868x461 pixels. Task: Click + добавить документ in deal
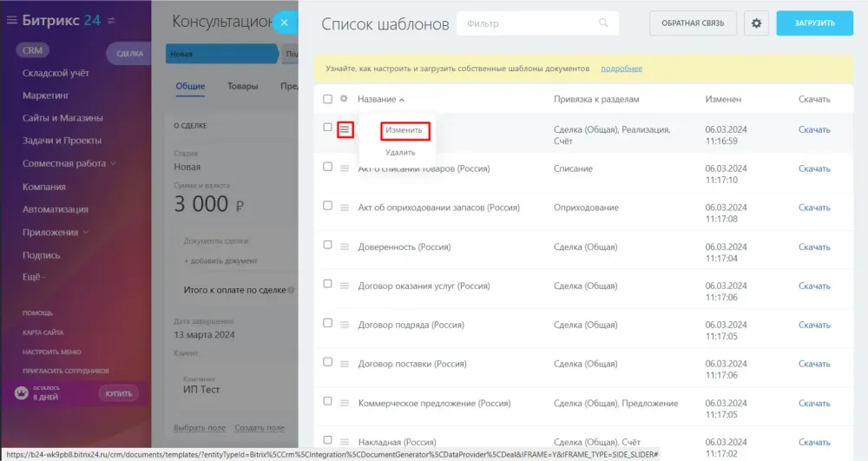[220, 260]
